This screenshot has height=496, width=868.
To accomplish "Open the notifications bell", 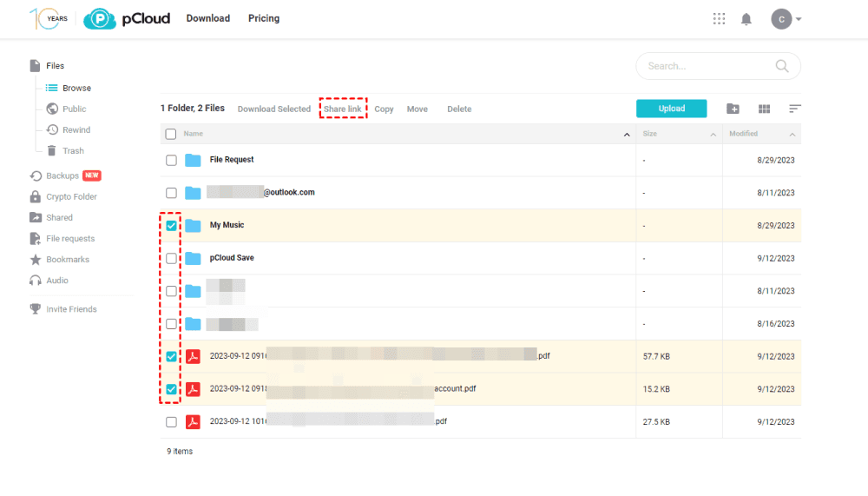I will (x=746, y=19).
